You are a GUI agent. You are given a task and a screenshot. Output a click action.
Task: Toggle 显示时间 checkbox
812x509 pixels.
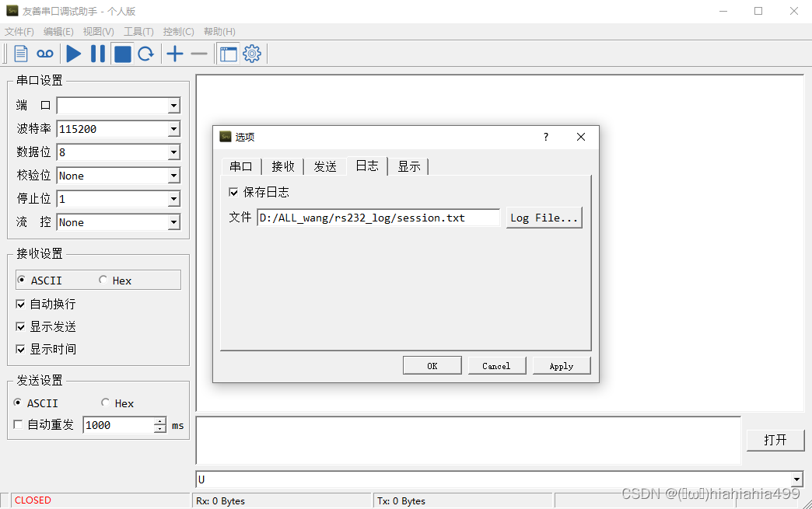point(21,350)
